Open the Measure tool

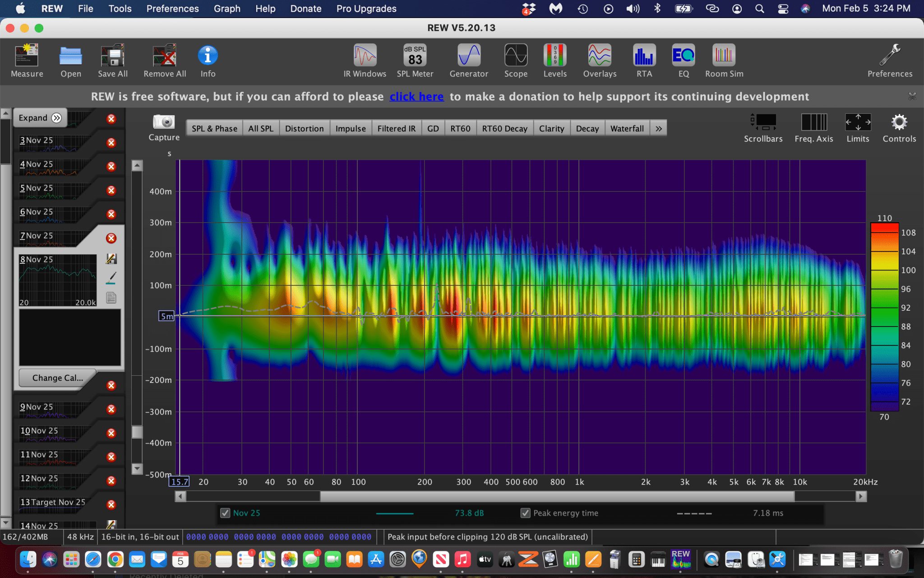click(27, 61)
